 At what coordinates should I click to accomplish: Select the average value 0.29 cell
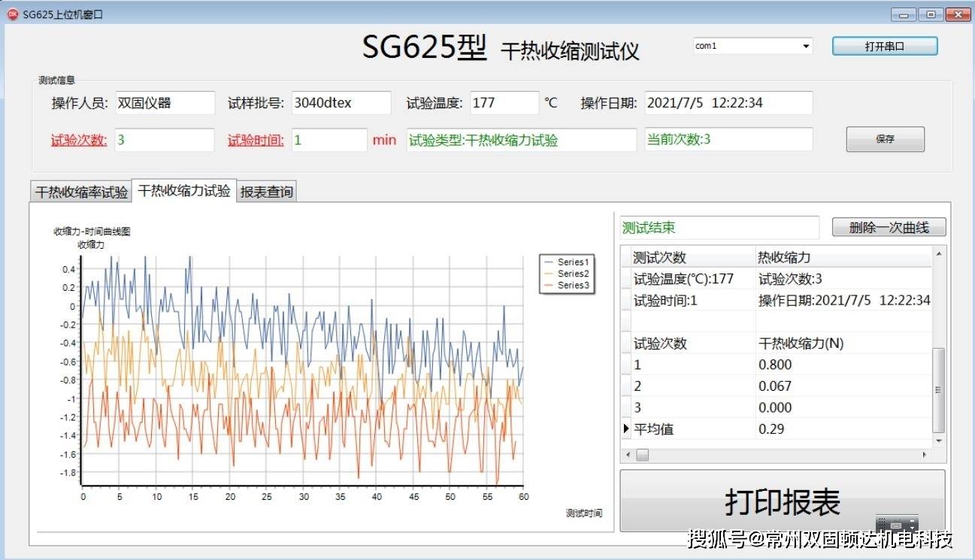click(843, 428)
